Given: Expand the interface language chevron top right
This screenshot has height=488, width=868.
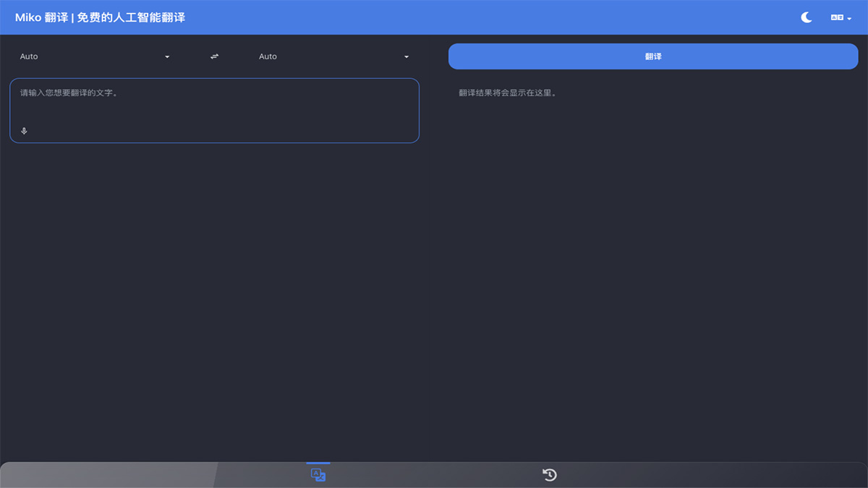Looking at the screenshot, I should (x=851, y=17).
